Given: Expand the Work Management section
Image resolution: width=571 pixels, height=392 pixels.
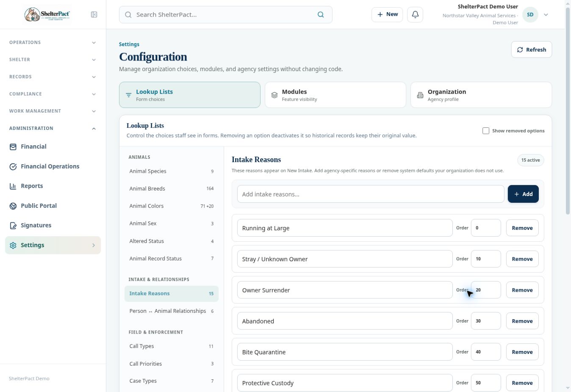Looking at the screenshot, I should (53, 111).
